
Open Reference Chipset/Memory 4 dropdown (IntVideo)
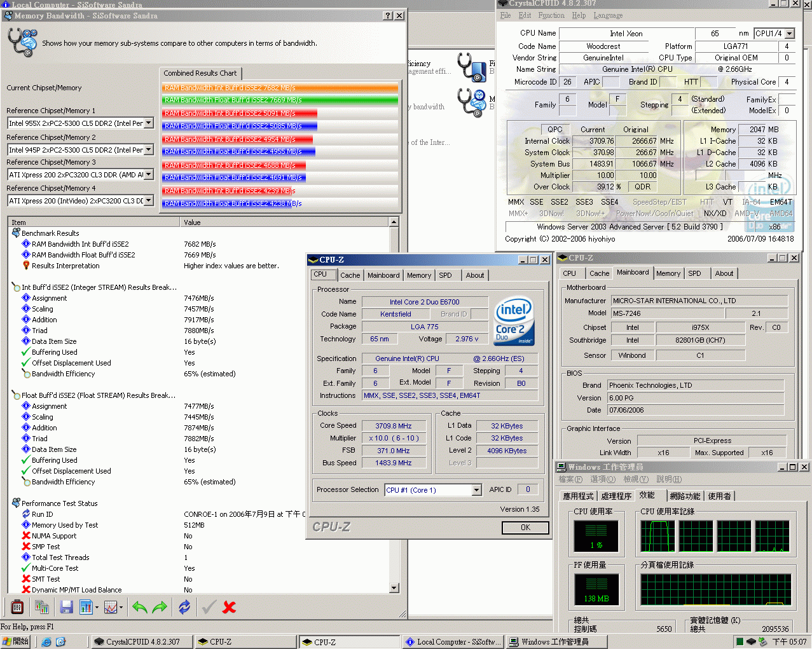pos(149,200)
